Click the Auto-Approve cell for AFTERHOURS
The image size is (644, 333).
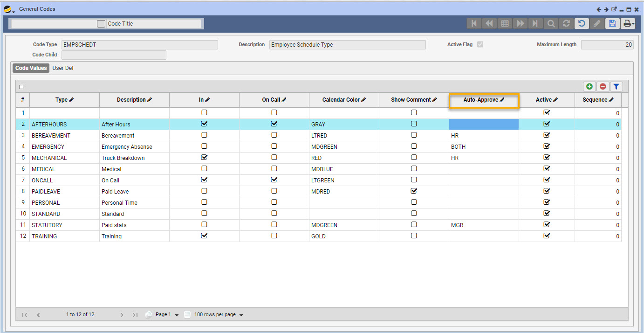tap(483, 125)
